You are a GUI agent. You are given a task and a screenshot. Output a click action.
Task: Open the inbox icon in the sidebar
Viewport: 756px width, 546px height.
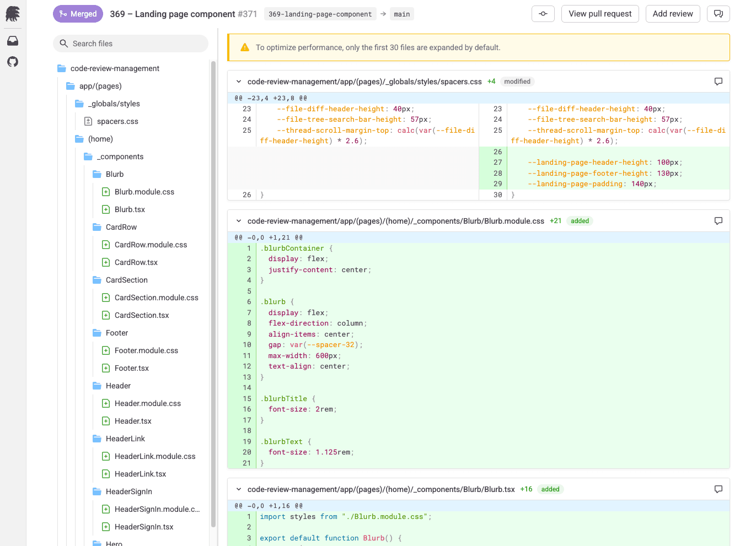tap(13, 41)
